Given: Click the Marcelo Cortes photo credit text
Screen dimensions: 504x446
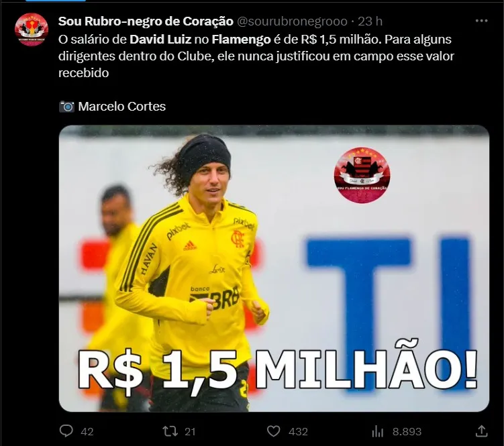Looking at the screenshot, I should [x=122, y=107].
